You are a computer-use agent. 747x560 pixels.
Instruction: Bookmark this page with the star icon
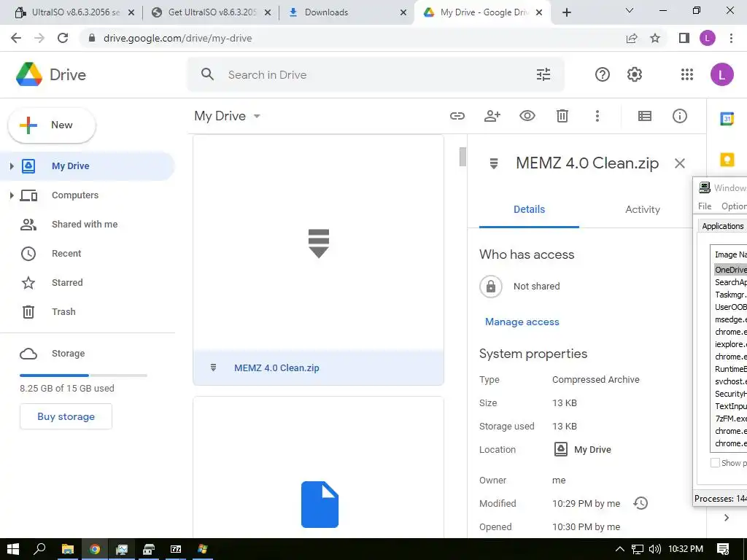(x=655, y=38)
